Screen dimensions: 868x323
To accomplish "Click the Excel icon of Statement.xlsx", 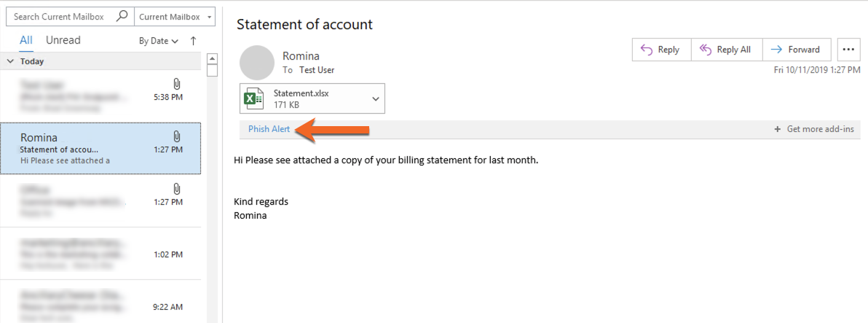I will click(254, 98).
